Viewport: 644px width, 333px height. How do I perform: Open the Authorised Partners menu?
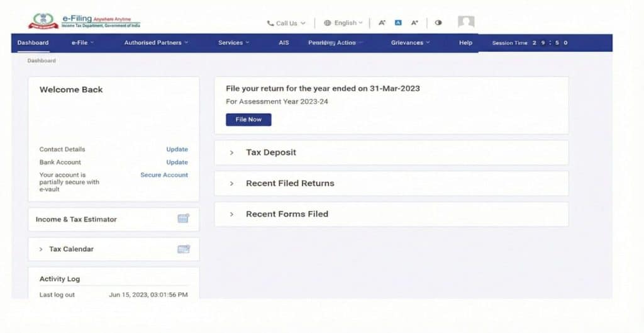(x=156, y=43)
